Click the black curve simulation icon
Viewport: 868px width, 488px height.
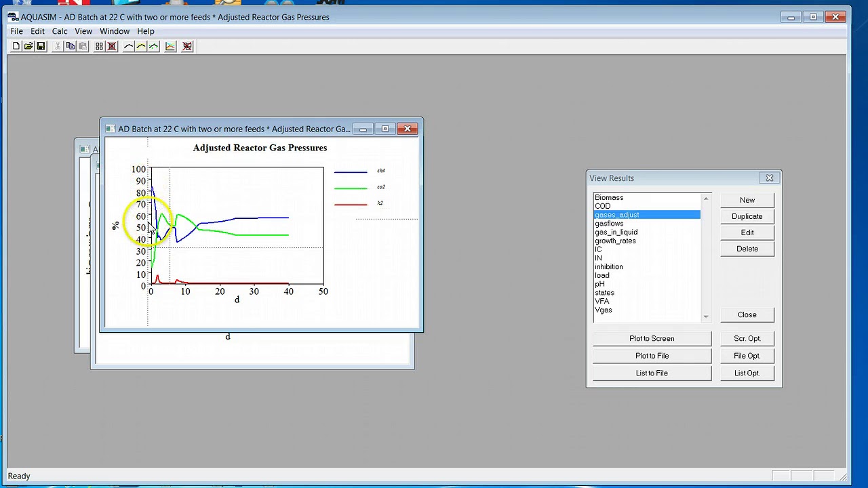(x=129, y=46)
